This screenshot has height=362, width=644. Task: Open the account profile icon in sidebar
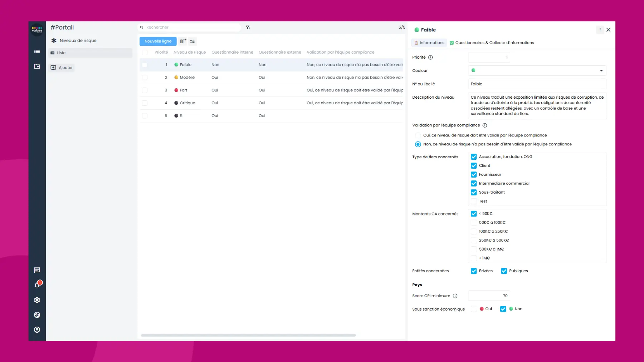click(37, 329)
